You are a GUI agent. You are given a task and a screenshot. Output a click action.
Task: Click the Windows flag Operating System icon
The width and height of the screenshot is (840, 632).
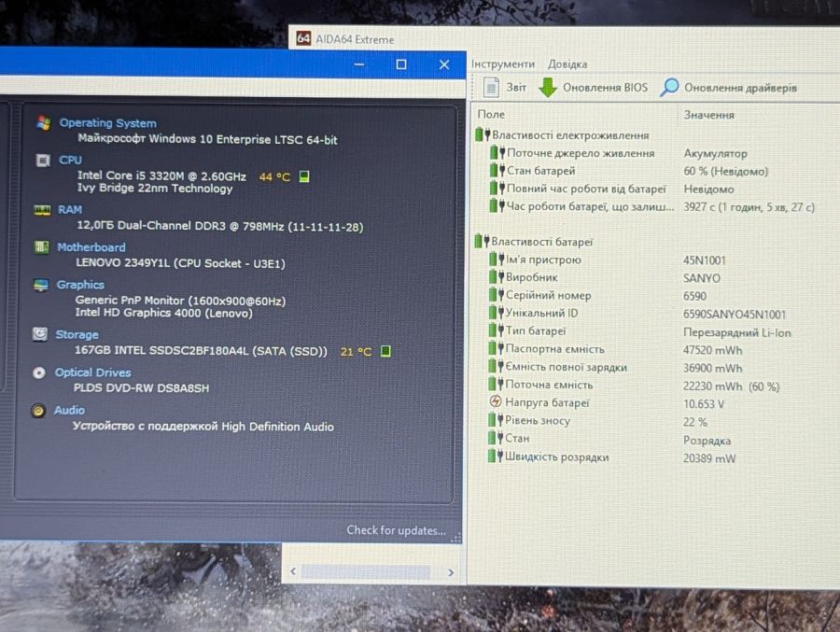44,122
